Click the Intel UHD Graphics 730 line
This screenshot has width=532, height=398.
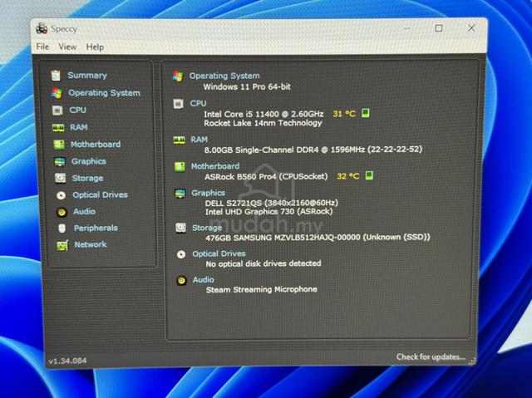[x=269, y=212]
